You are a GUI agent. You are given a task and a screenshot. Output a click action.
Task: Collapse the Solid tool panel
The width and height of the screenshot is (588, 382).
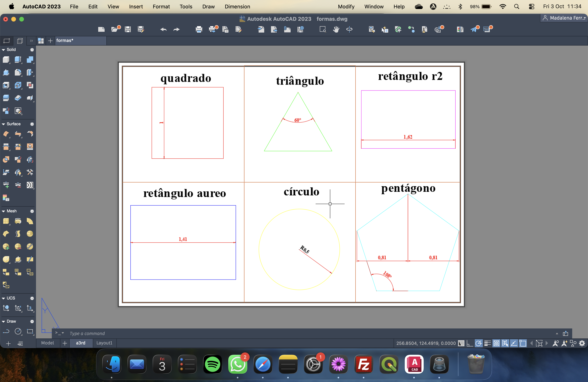[3, 50]
